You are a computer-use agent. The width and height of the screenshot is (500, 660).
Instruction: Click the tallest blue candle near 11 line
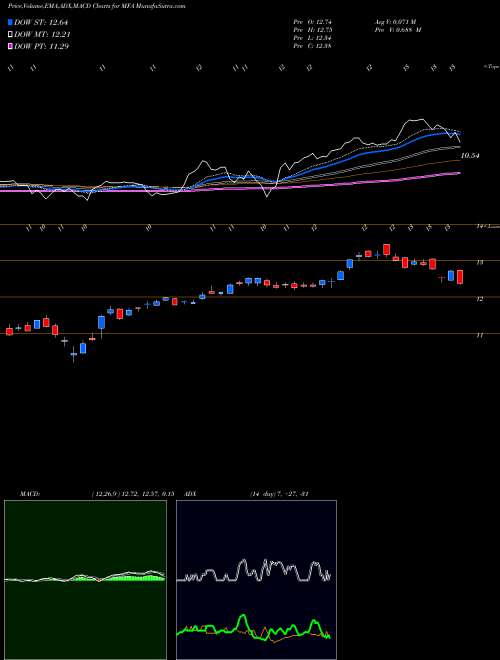pyautogui.click(x=101, y=323)
